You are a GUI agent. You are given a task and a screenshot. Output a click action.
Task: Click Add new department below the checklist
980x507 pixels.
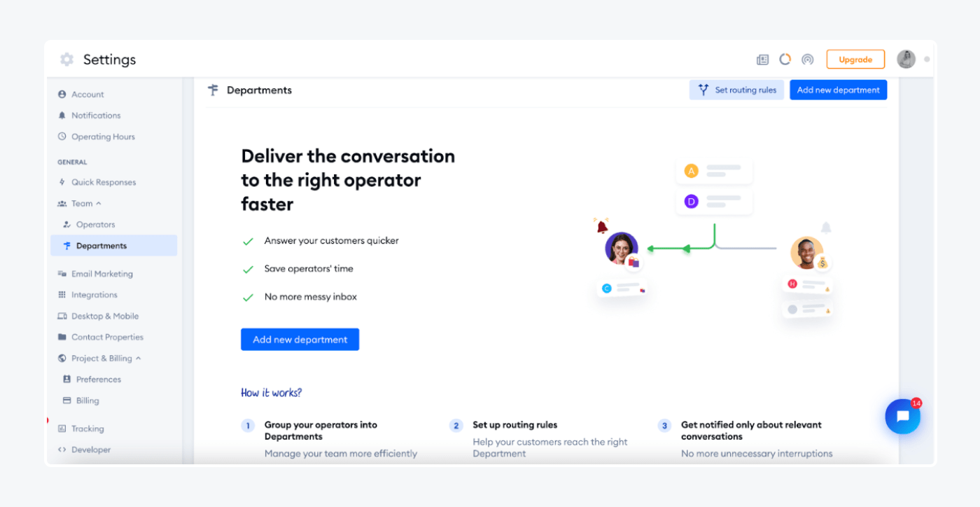coord(300,340)
